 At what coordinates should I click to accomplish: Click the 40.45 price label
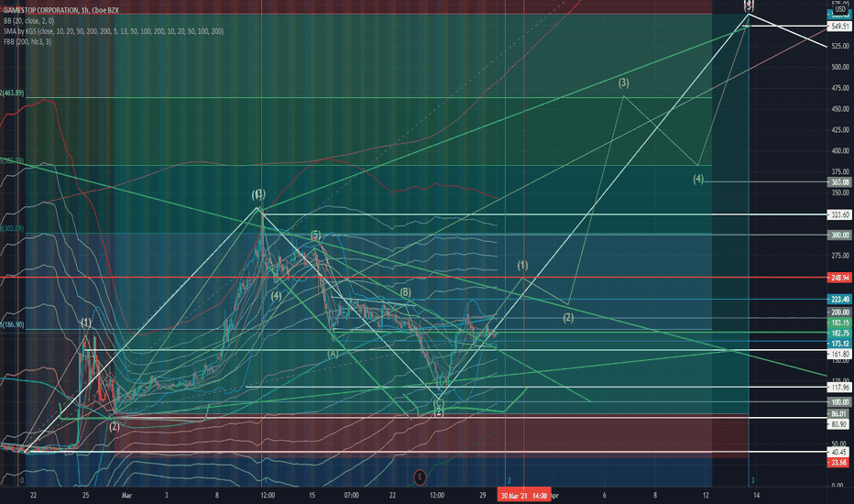[x=839, y=453]
